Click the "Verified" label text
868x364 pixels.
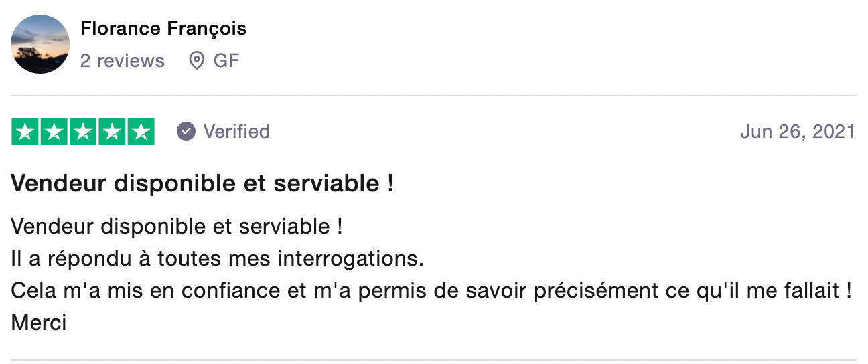click(236, 131)
